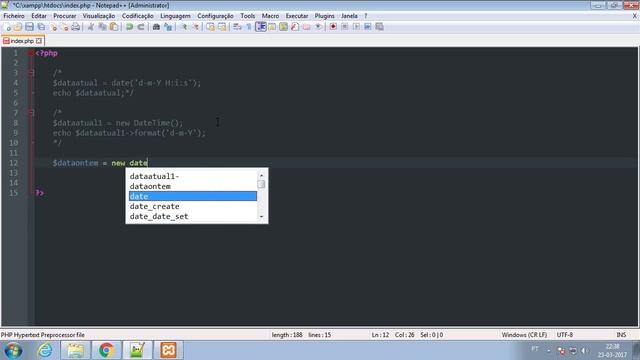This screenshot has height=360, width=640.
Task: Click the Paste clipboard toolbar icon
Action: 114,27
